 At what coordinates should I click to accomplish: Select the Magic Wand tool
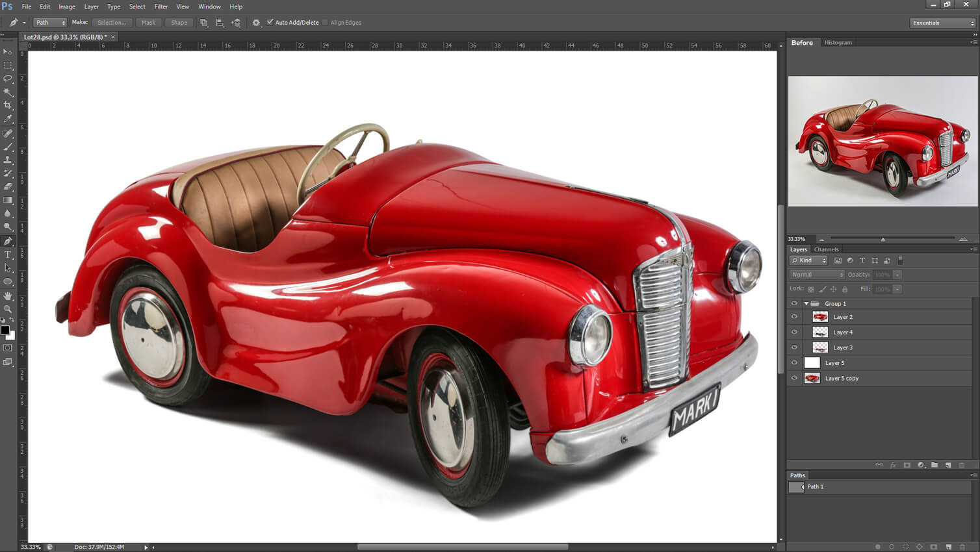pos(8,92)
